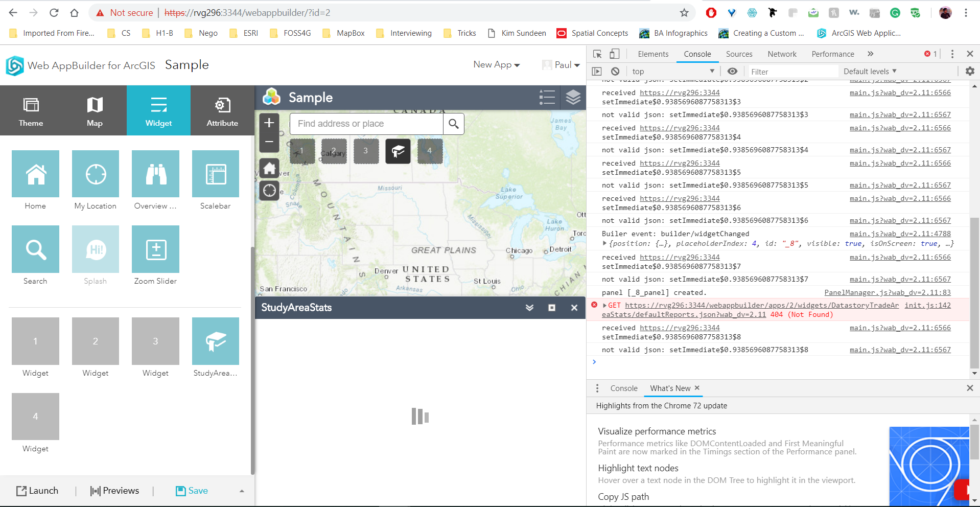Click on-map widget placeholder 1
Image resolution: width=980 pixels, height=507 pixels.
[x=302, y=151]
